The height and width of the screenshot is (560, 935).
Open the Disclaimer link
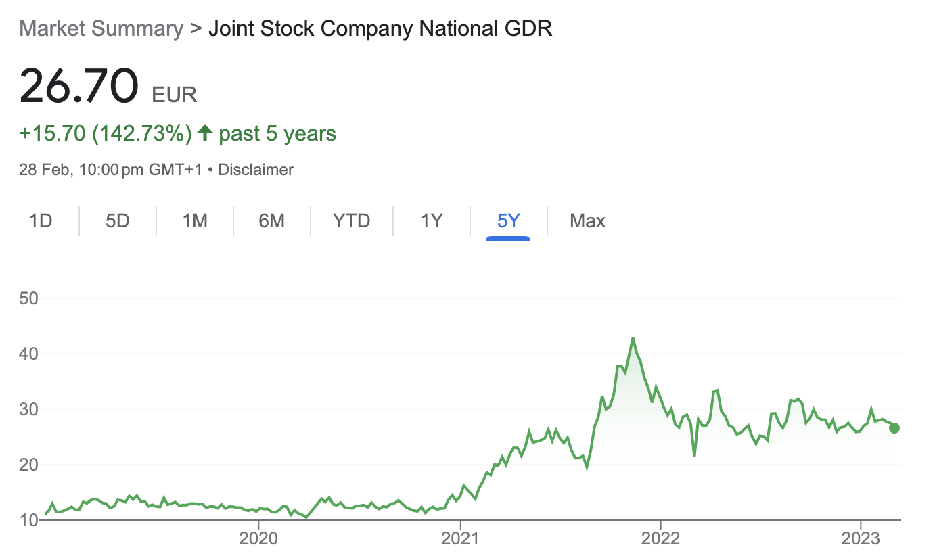tap(255, 170)
